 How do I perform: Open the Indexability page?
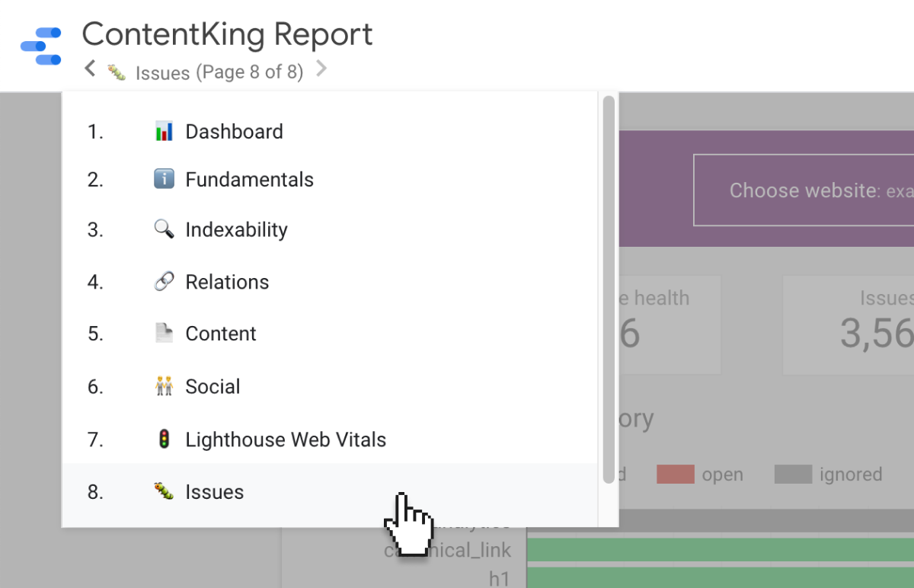[330, 230]
